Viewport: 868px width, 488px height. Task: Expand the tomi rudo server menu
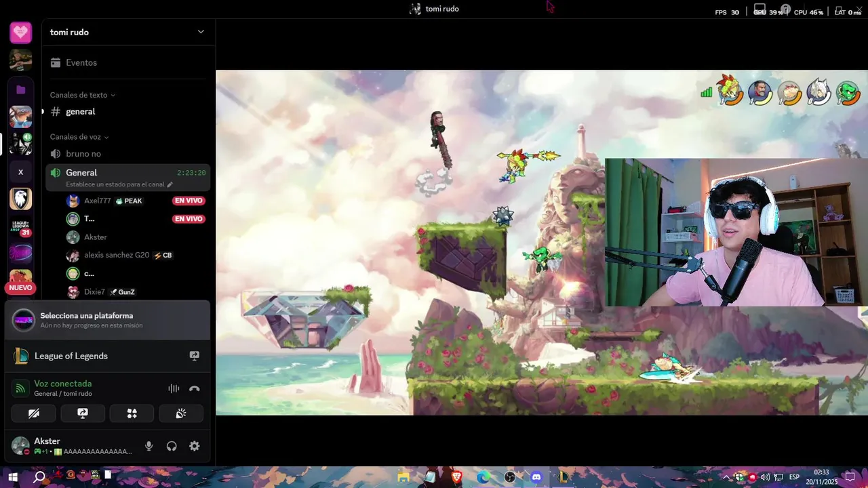click(x=201, y=32)
